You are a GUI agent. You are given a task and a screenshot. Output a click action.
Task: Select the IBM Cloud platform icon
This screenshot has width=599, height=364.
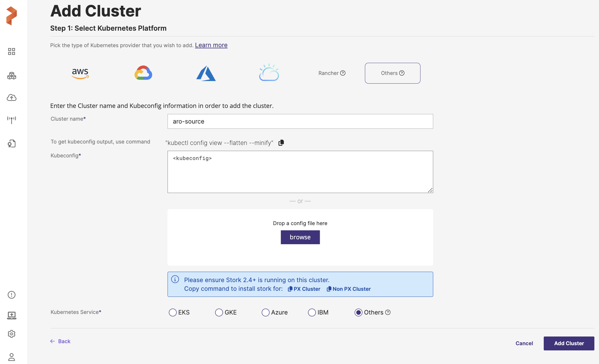coord(269,73)
